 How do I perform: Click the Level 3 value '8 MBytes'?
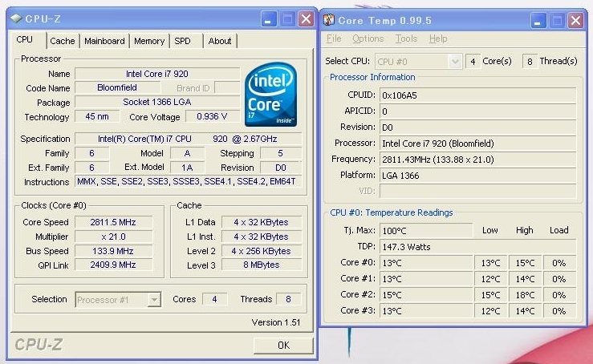262,265
